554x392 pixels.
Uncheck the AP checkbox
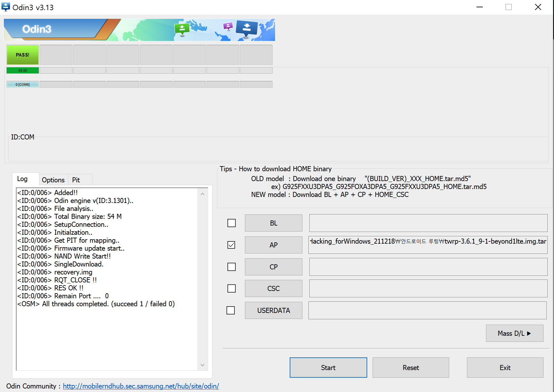click(x=232, y=245)
